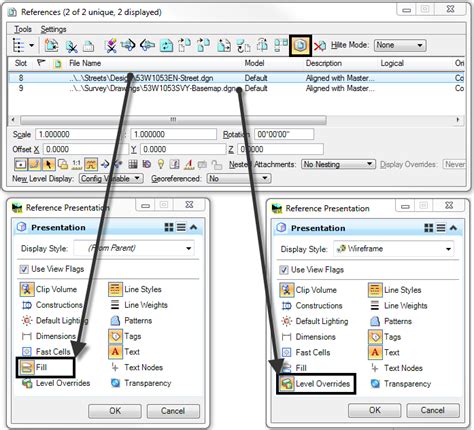This screenshot has height=430, width=474.
Task: Toggle the Display Raster References grid icon
Action: pyautogui.click(x=133, y=164)
